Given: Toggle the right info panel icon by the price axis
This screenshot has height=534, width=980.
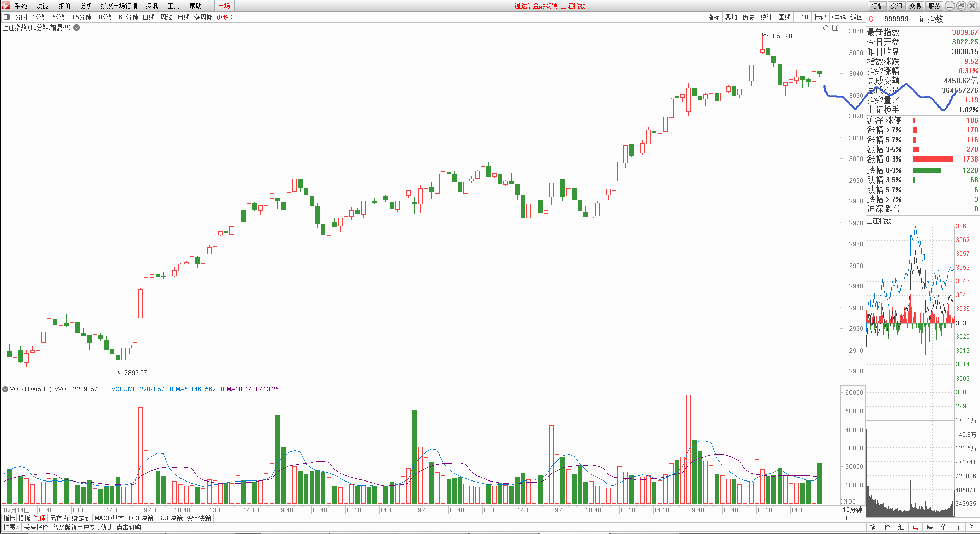Looking at the screenshot, I should coord(835,28).
